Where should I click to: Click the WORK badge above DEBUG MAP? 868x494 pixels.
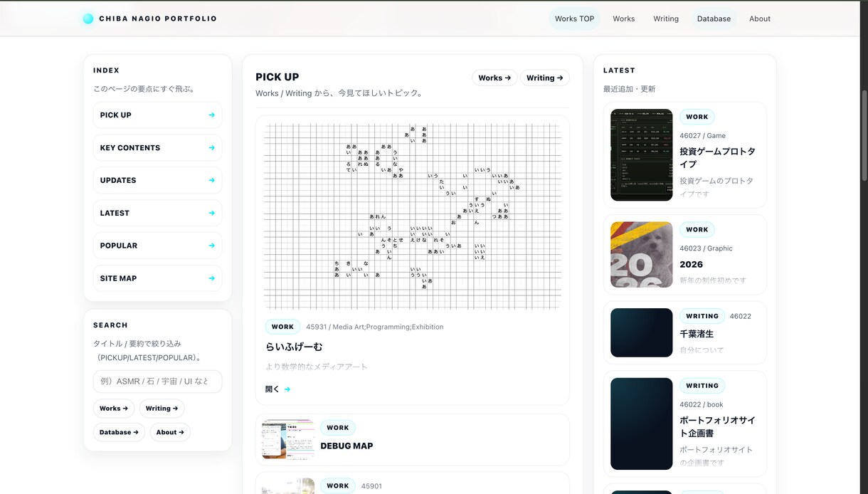[x=338, y=428]
